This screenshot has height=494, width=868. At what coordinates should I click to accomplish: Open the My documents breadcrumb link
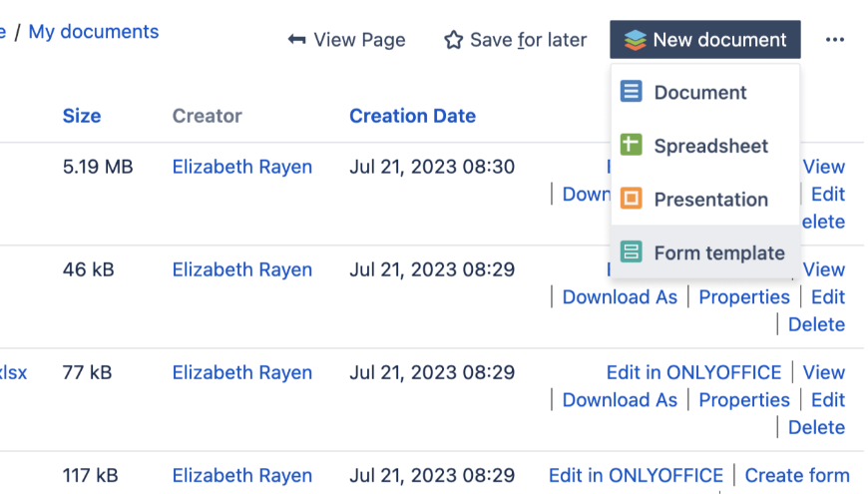pyautogui.click(x=94, y=32)
